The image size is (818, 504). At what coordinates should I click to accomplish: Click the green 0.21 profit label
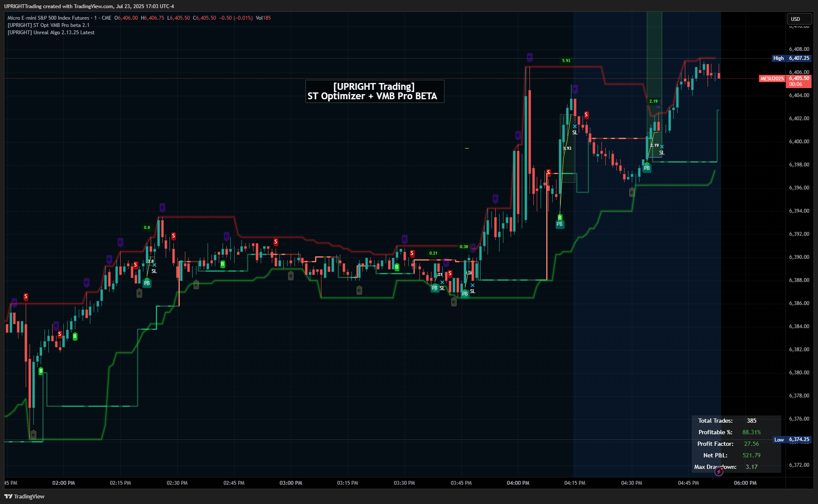(x=433, y=253)
